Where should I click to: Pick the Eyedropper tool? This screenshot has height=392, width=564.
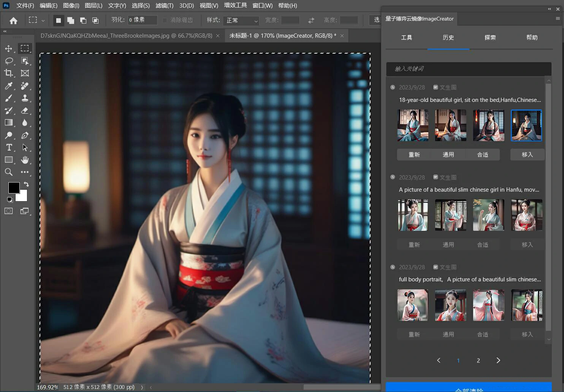[8, 86]
